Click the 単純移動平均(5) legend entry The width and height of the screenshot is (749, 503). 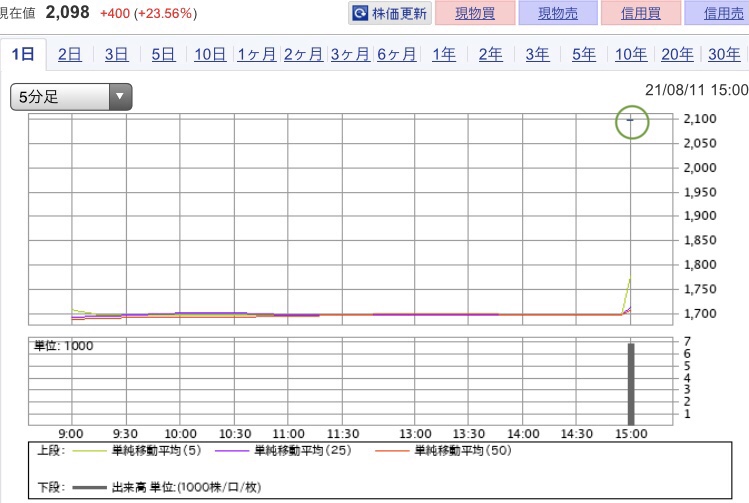tap(156, 450)
